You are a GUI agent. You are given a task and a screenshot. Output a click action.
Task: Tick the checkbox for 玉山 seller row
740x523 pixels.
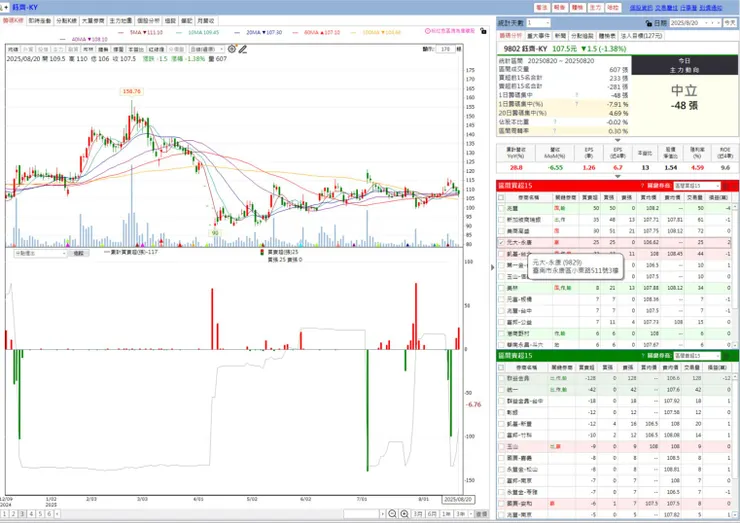click(x=501, y=446)
